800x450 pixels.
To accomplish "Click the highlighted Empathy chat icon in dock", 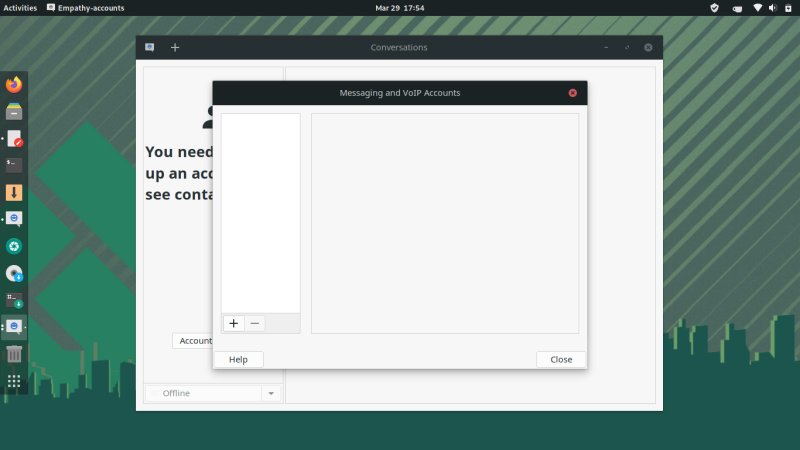I will (14, 327).
